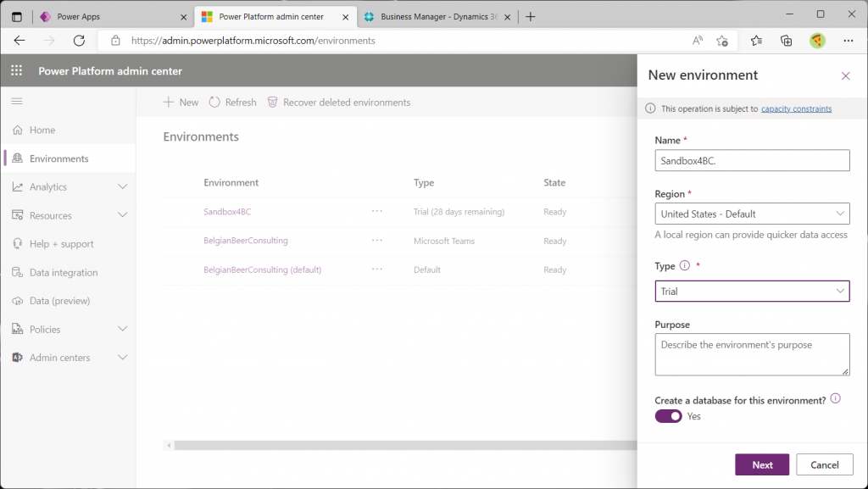Open the browser profile avatar
The width and height of the screenshot is (868, 489).
coord(817,41)
